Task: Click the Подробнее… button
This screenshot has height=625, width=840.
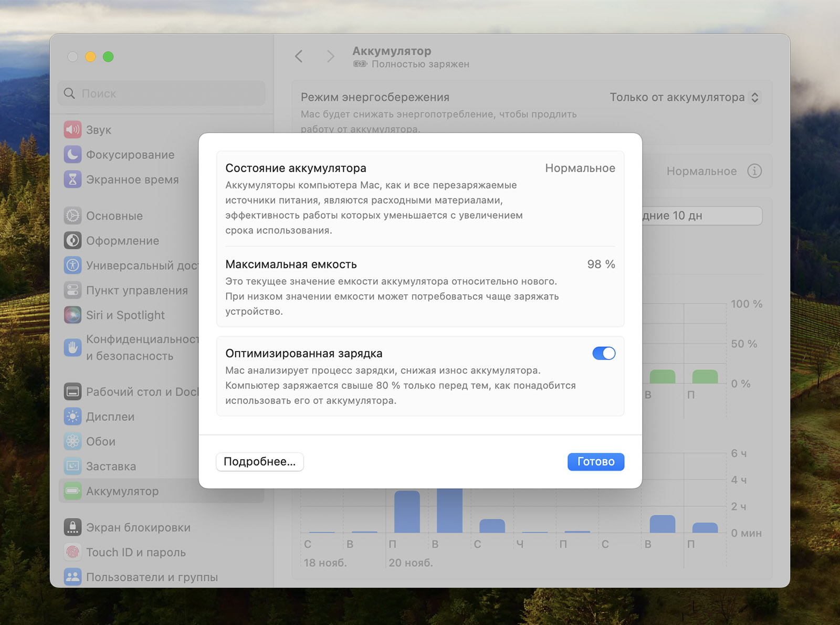Action: [259, 462]
